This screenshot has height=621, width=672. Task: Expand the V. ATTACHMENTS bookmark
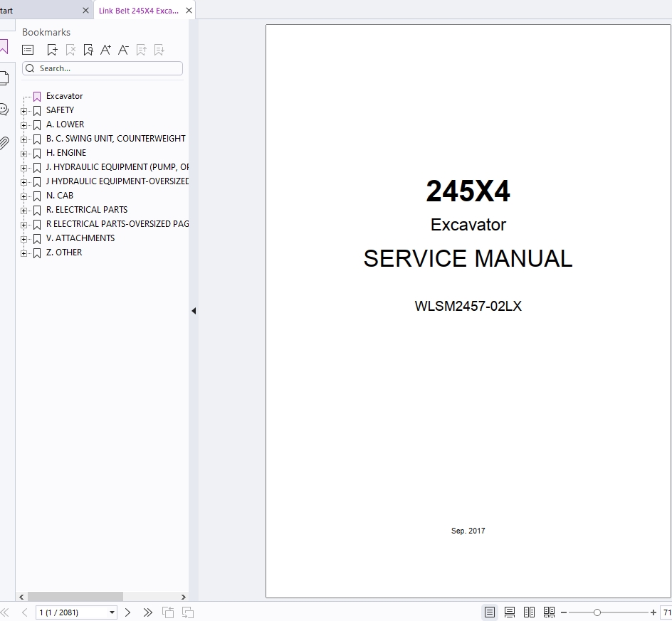[24, 239]
